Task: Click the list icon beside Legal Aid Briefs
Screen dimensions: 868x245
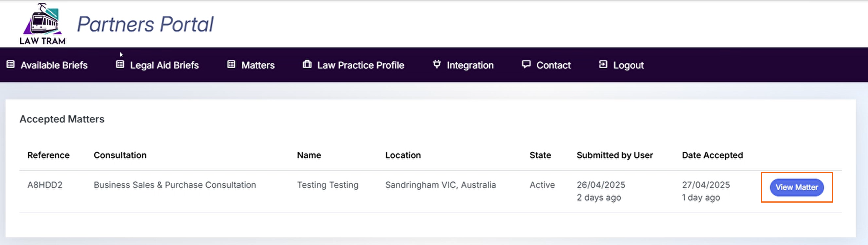Action: tap(120, 64)
